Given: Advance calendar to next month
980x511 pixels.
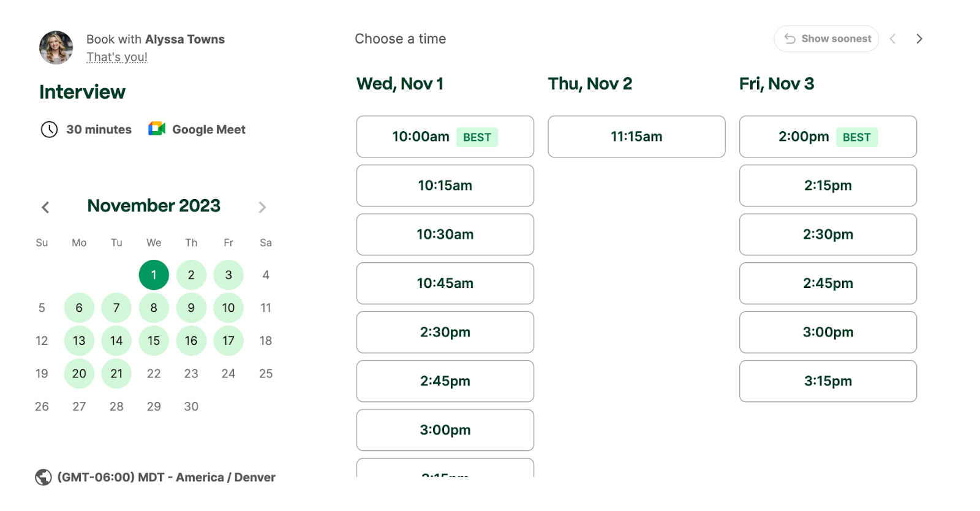Looking at the screenshot, I should [262, 207].
